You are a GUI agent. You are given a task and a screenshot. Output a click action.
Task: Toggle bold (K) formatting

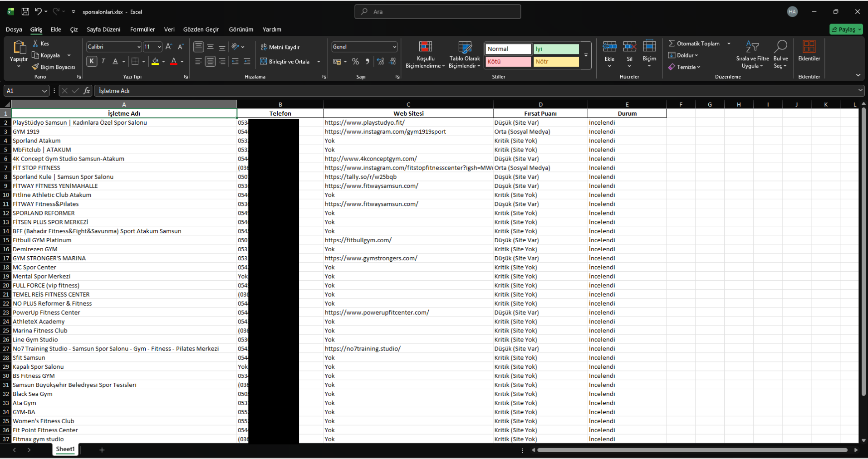pos(92,61)
